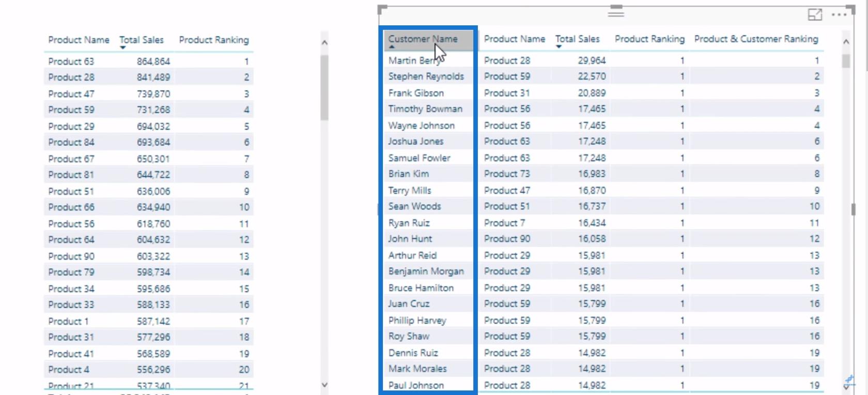The height and width of the screenshot is (395, 868).
Task: Click Product 34 in left table
Action: point(71,289)
